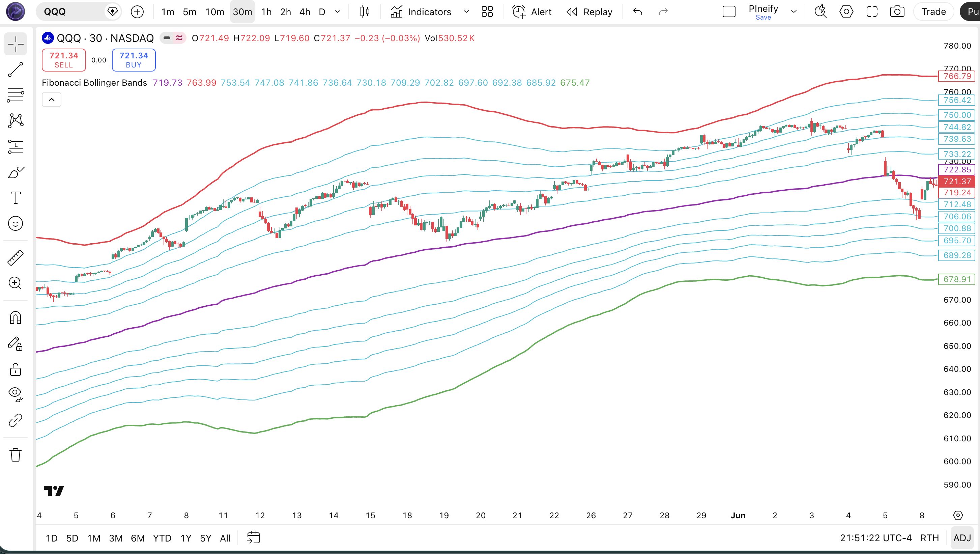Switch to 10m timeframe
Screen dimensions: 980x554
[x=214, y=12]
